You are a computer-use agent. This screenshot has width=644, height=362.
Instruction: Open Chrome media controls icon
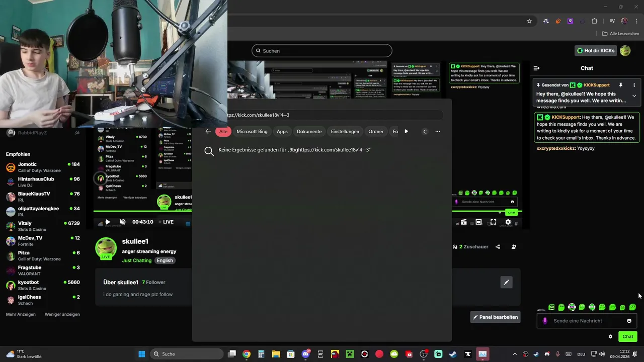point(612,21)
